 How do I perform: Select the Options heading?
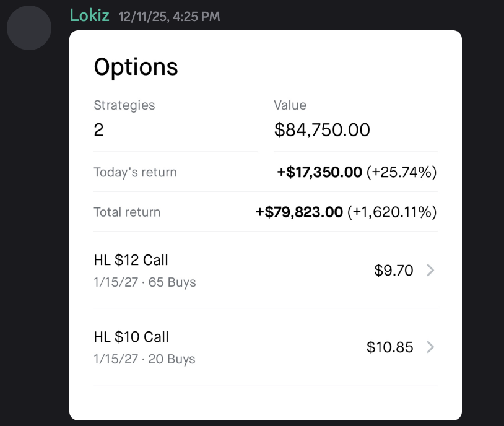coord(136,67)
